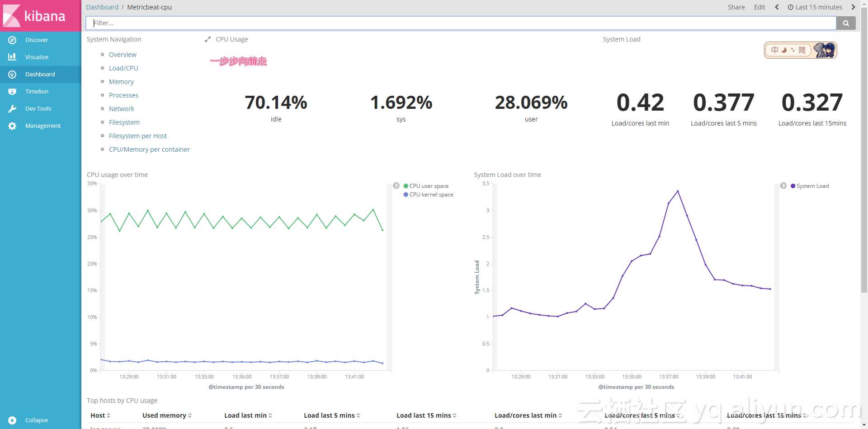Click the 1.692% sys metric
The height and width of the screenshot is (429, 868).
[x=401, y=103]
